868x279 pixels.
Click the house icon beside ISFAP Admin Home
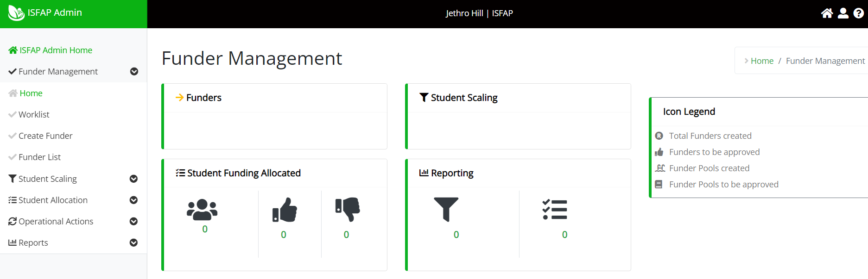(13, 50)
